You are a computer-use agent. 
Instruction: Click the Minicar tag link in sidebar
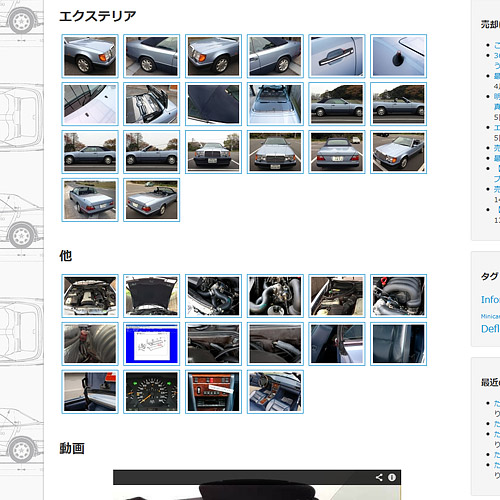click(x=490, y=316)
